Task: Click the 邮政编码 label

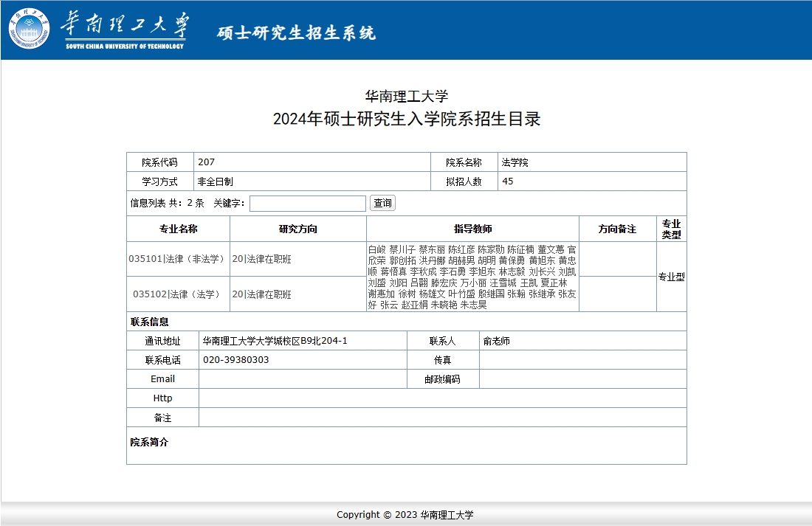Action: coord(442,379)
